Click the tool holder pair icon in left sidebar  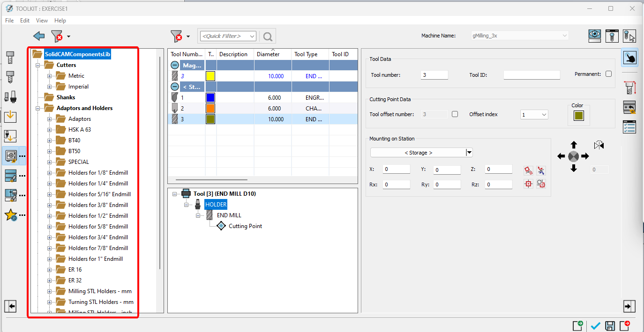[10, 97]
